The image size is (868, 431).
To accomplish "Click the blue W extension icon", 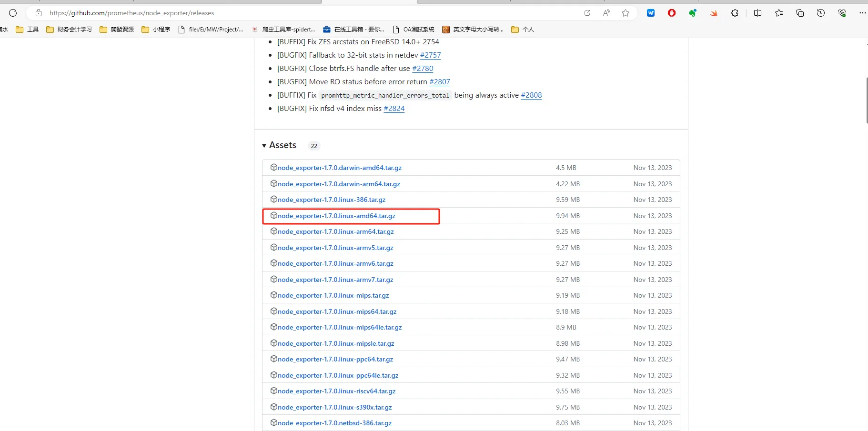I will pyautogui.click(x=651, y=13).
